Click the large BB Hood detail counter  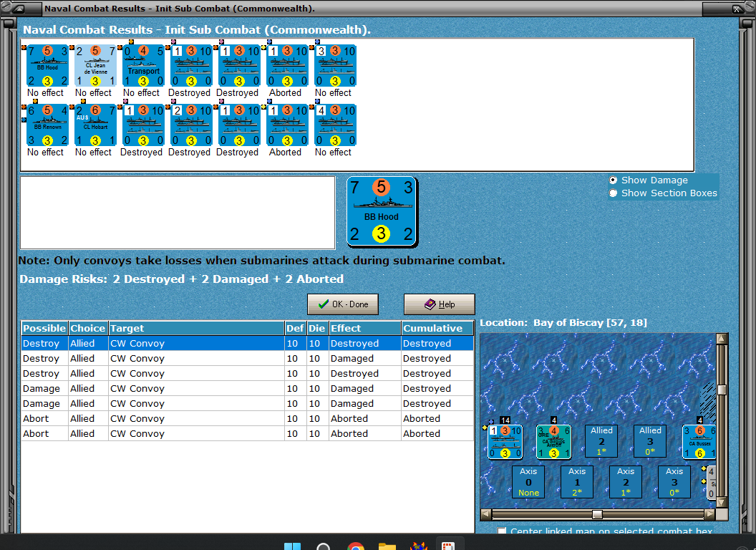pos(382,211)
